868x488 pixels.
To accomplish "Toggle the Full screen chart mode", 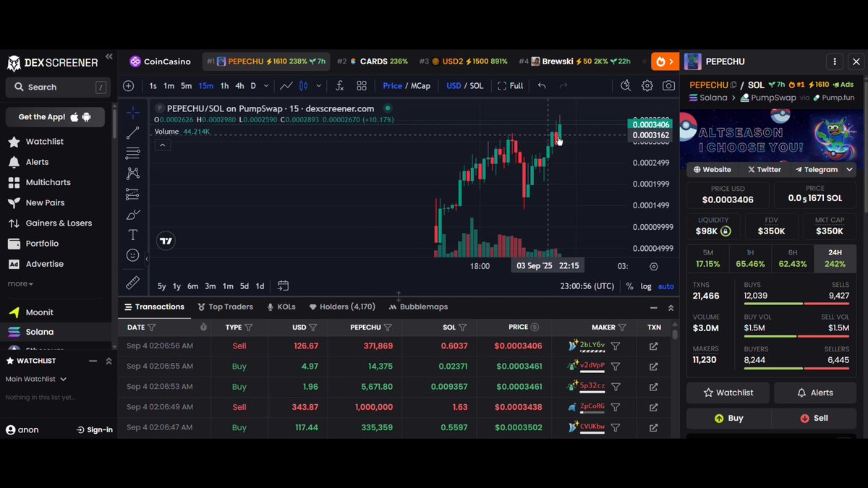I will click(x=510, y=86).
